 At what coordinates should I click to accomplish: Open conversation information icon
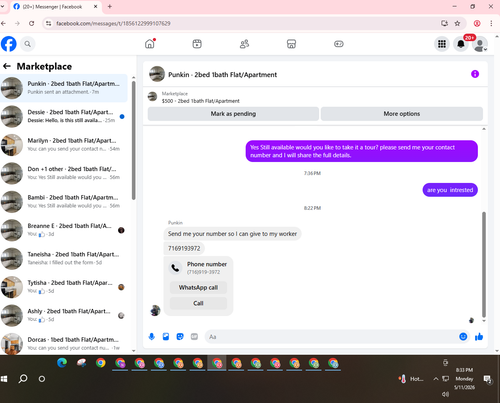pyautogui.click(x=475, y=74)
